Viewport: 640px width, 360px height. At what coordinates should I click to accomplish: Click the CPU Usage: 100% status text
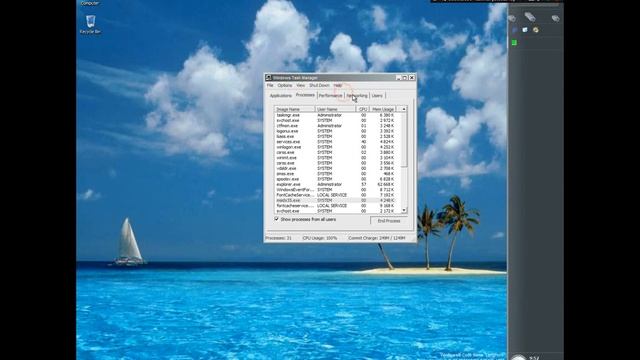[320, 238]
